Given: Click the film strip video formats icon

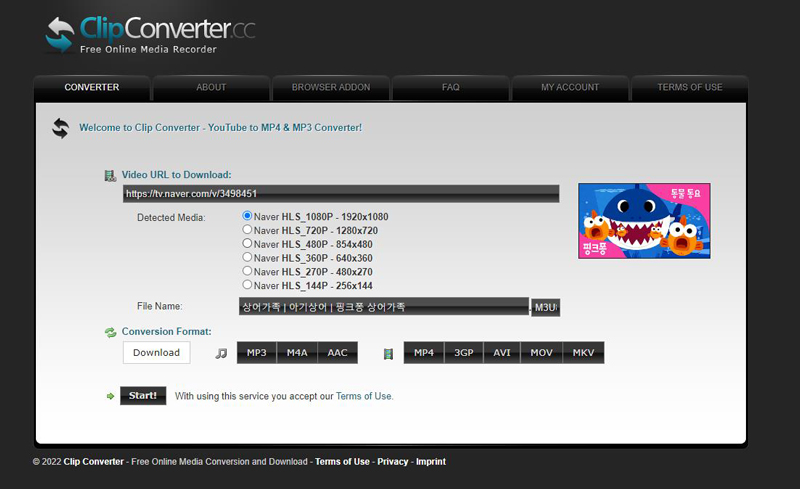Looking at the screenshot, I should click(x=388, y=353).
